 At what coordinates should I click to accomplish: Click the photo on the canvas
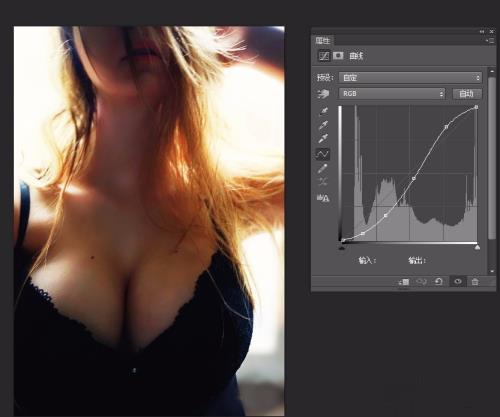click(149, 221)
